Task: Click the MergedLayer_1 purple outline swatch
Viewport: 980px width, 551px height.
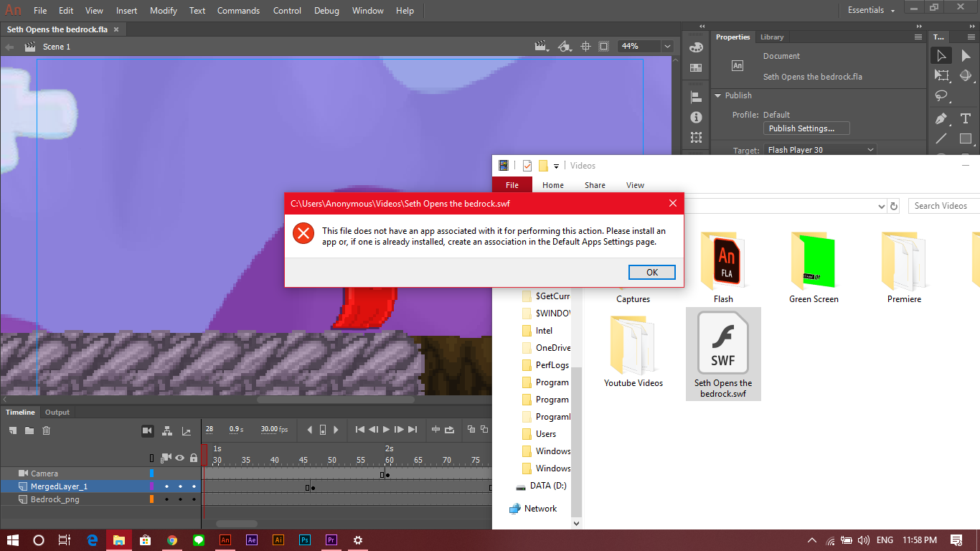Action: 151,486
